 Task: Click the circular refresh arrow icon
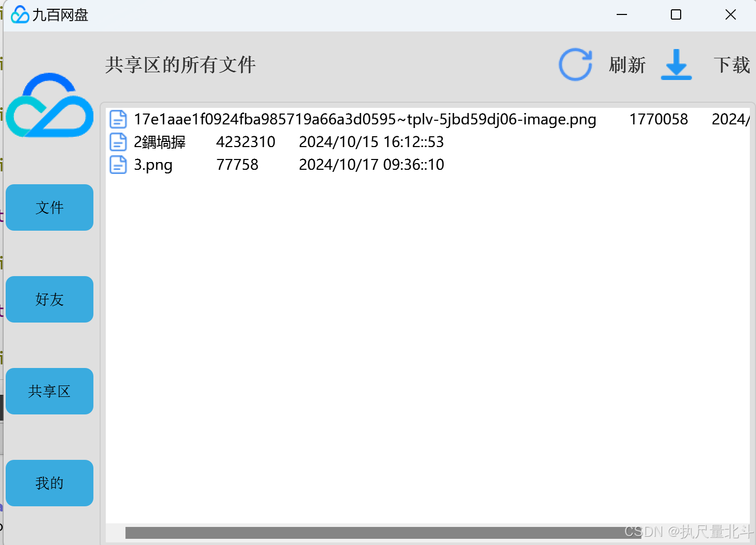[575, 65]
